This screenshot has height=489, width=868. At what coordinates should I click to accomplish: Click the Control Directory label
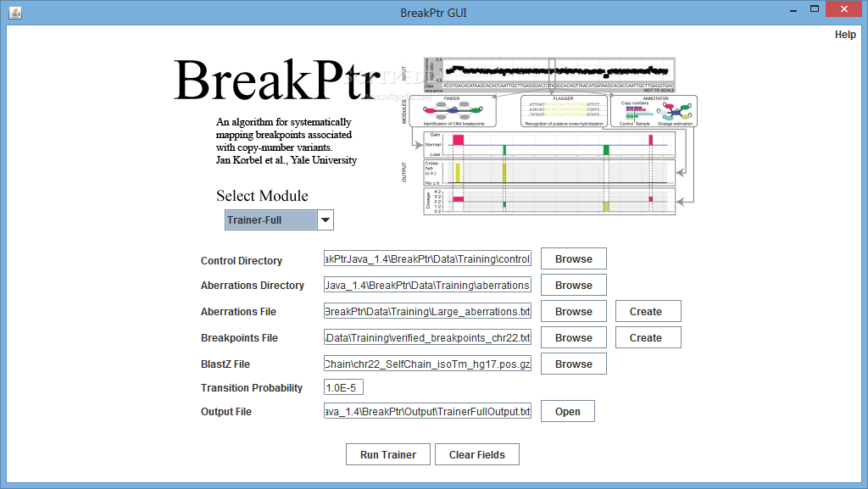pyautogui.click(x=242, y=260)
